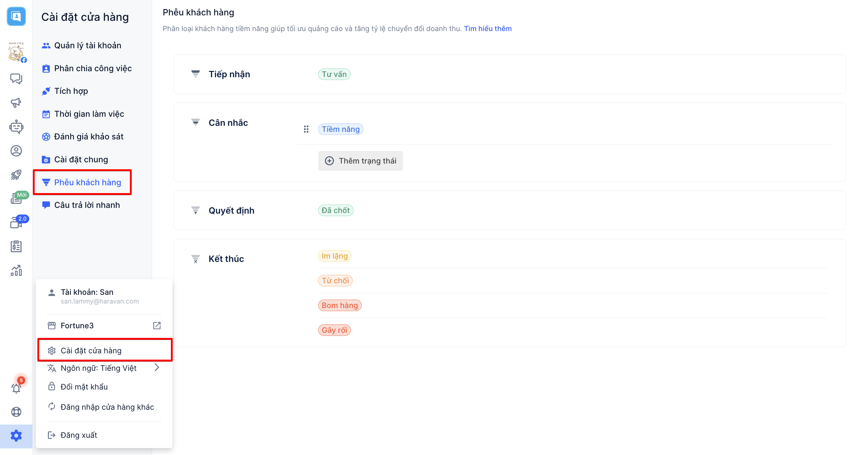Open notifications bell with 5 badge
This screenshot has height=455, width=868.
click(x=16, y=388)
